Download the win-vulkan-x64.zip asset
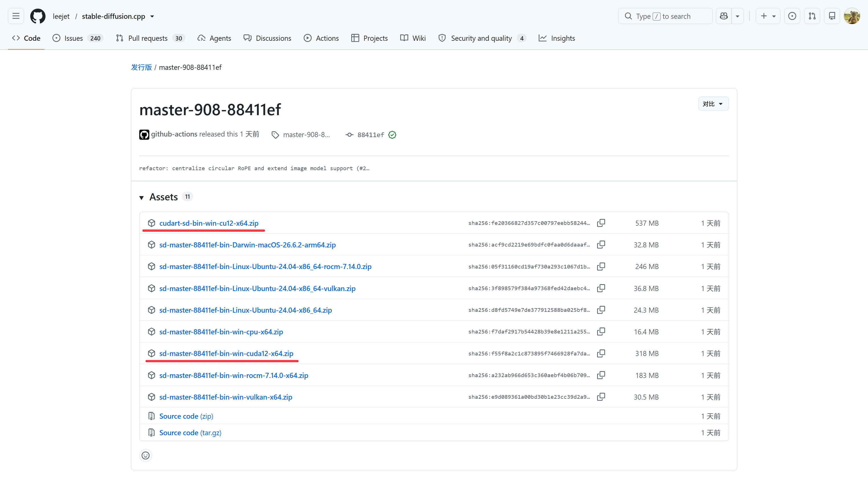Screen dimensions: 868x480 (226, 397)
